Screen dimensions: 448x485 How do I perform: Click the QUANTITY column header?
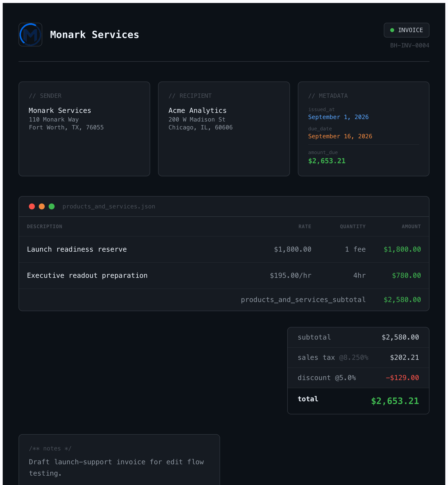[352, 226]
